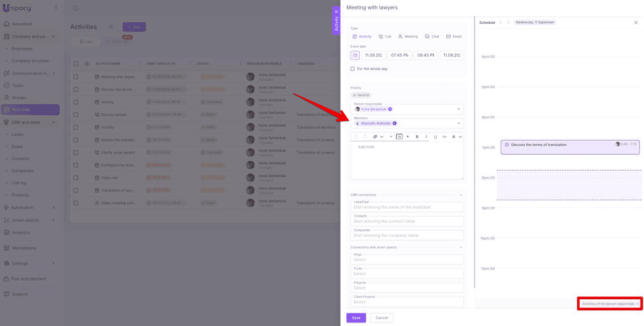The image size is (644, 326).
Task: Pick the Email activity type
Action: click(x=454, y=37)
